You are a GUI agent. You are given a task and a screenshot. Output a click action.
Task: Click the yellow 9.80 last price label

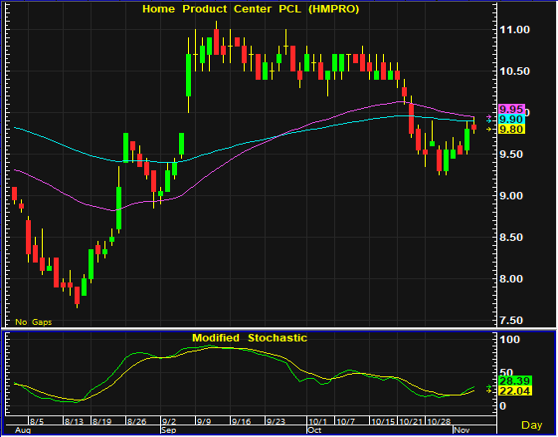coord(511,129)
